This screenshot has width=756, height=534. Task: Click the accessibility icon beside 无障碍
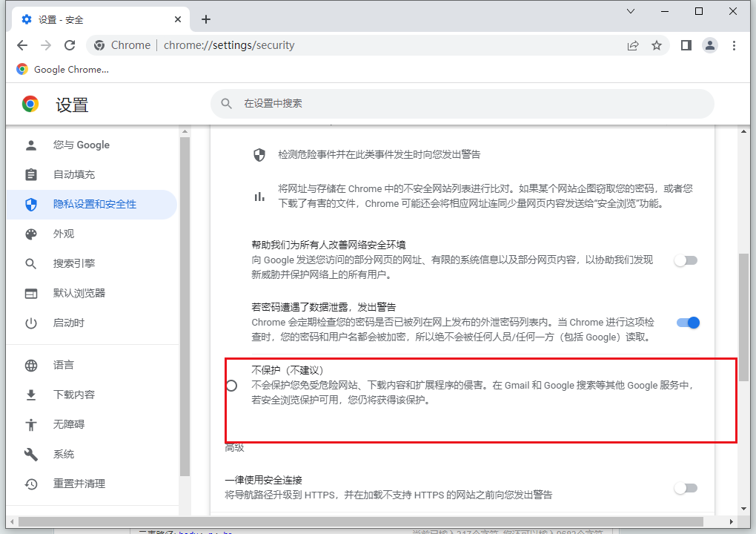tap(31, 424)
